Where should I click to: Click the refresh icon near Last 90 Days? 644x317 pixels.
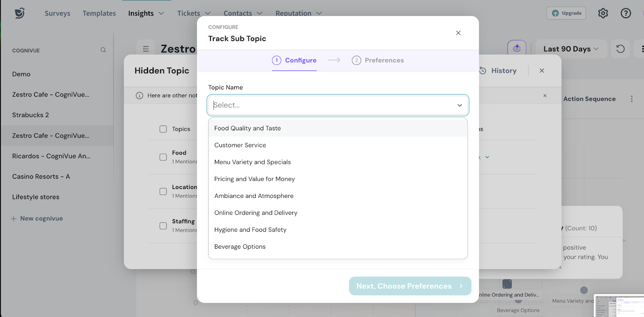pyautogui.click(x=620, y=49)
